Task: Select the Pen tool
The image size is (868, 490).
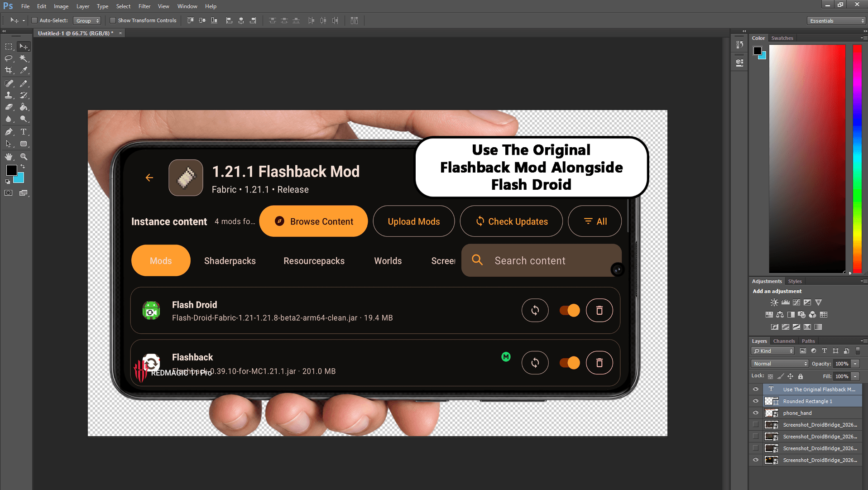Action: coord(9,132)
